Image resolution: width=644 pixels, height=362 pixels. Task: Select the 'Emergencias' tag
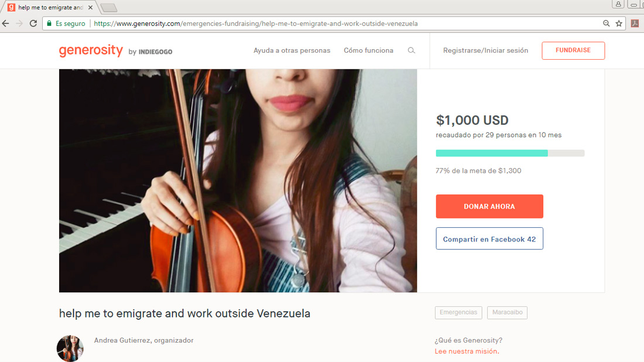[458, 312]
